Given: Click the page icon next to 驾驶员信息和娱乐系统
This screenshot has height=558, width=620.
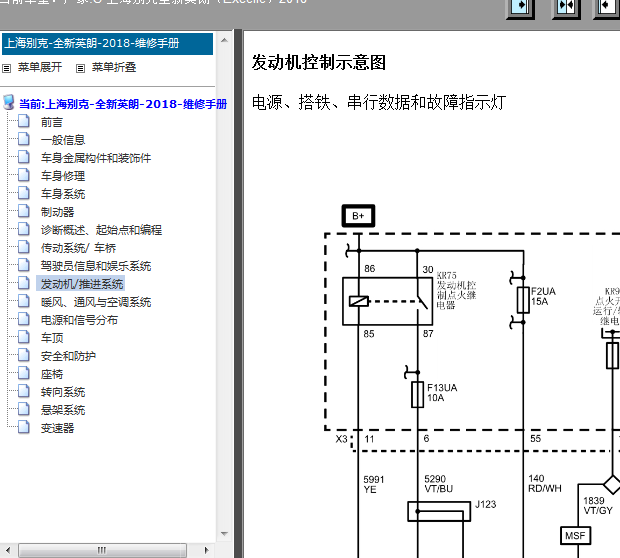Looking at the screenshot, I should (x=24, y=265).
